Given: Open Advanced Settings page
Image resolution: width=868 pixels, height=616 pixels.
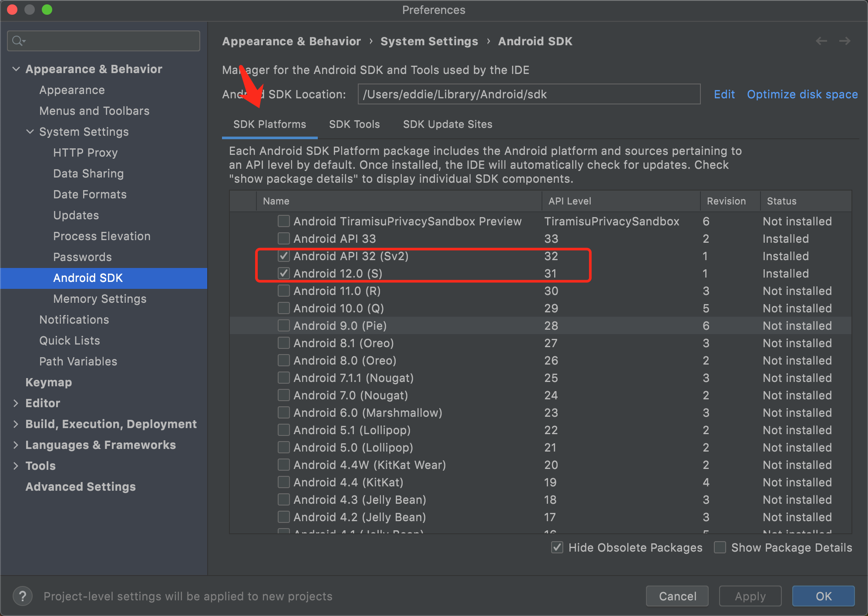Looking at the screenshot, I should pos(81,486).
